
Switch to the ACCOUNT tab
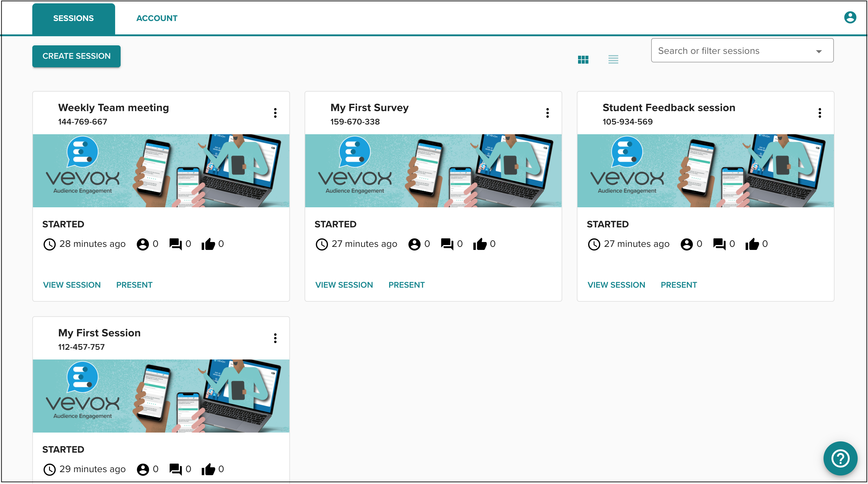point(157,18)
